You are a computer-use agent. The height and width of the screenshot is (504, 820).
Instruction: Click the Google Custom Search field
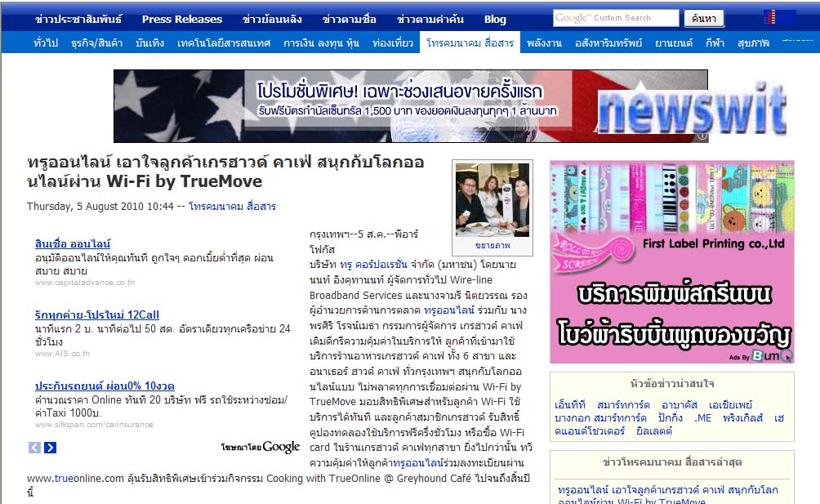616,18
